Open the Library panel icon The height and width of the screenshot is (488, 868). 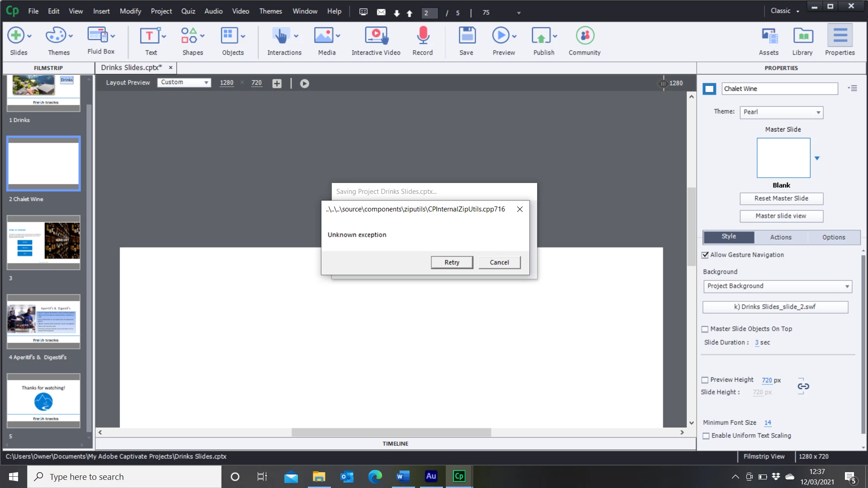(802, 36)
